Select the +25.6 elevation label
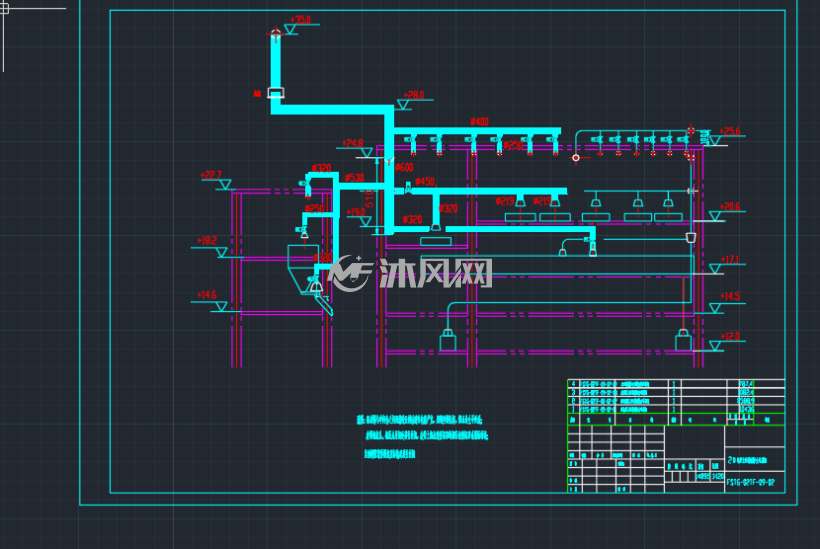This screenshot has height=549, width=820. coord(730,131)
